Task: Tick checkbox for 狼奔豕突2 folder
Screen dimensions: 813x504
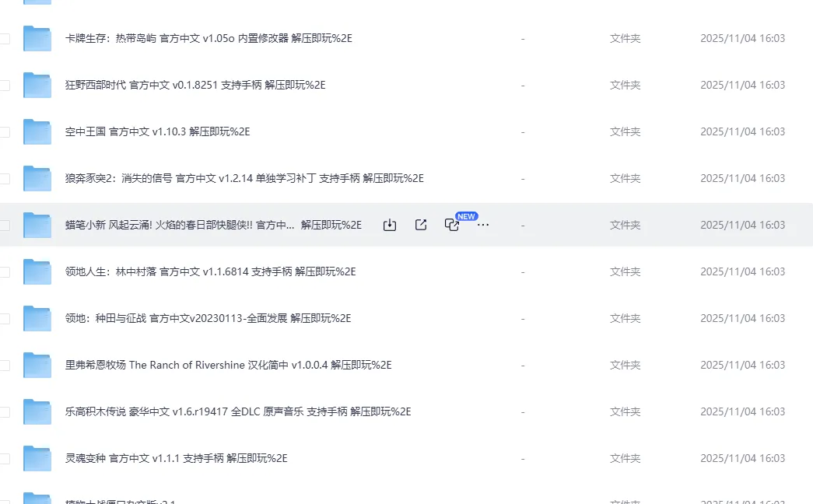Action: (x=5, y=178)
